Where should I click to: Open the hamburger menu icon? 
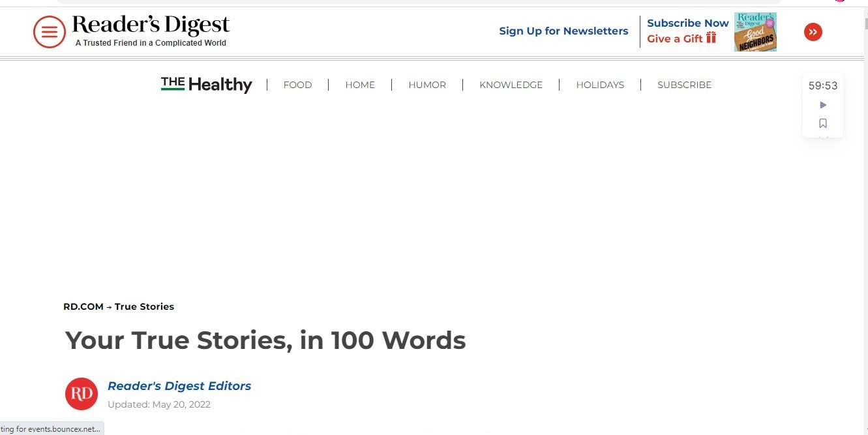pyautogui.click(x=50, y=31)
